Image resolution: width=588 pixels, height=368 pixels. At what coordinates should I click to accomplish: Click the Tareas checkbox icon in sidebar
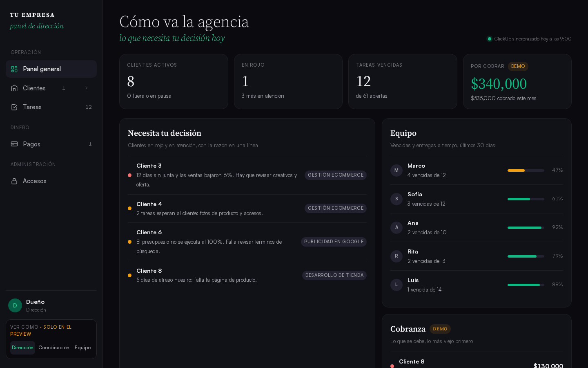(x=14, y=107)
